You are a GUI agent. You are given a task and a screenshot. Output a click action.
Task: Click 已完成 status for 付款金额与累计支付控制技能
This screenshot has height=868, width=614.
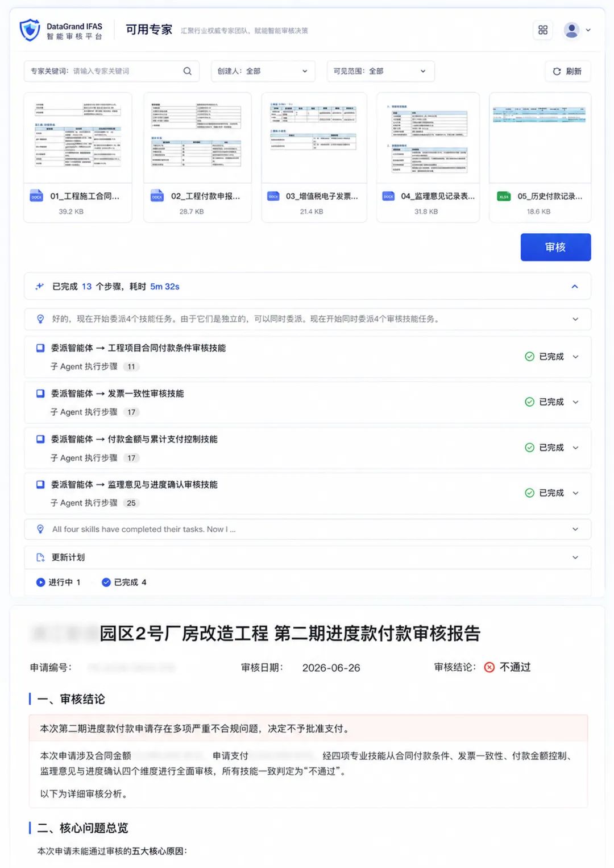(x=544, y=448)
